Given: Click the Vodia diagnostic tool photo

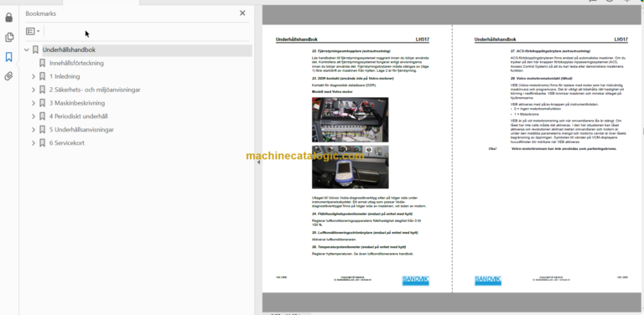Looking at the screenshot, I should click(x=350, y=167).
